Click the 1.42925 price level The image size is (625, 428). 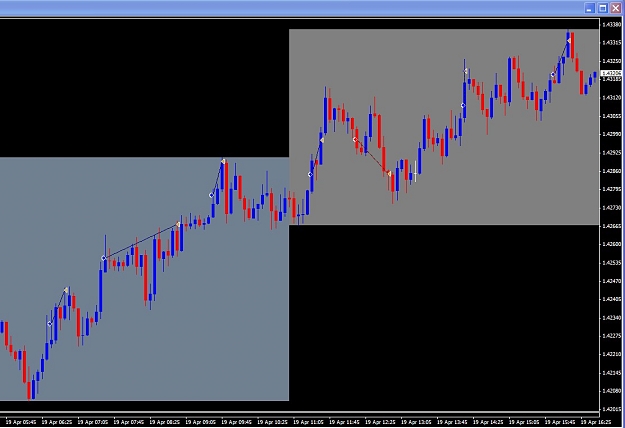(611, 153)
